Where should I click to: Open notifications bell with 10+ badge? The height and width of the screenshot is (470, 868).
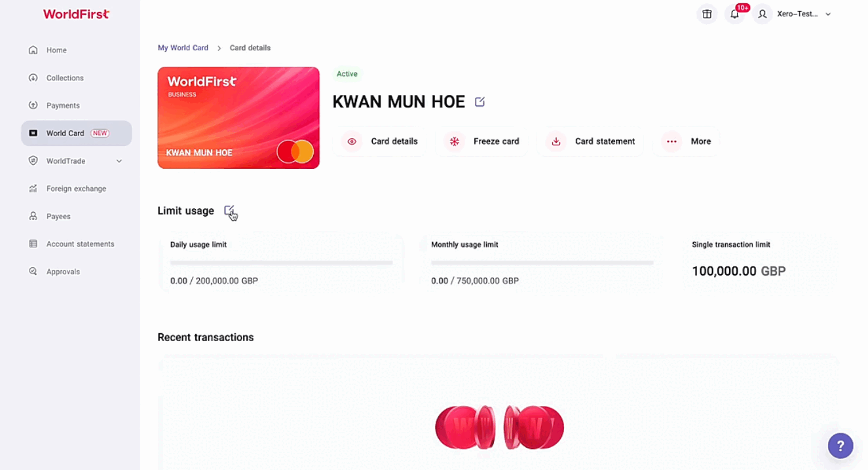pos(735,14)
